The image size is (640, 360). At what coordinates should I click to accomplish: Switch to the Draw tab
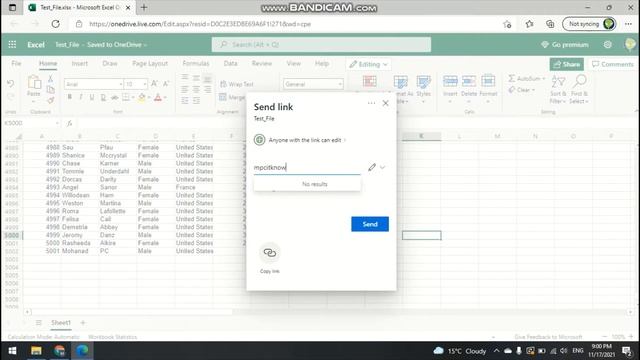click(x=110, y=64)
